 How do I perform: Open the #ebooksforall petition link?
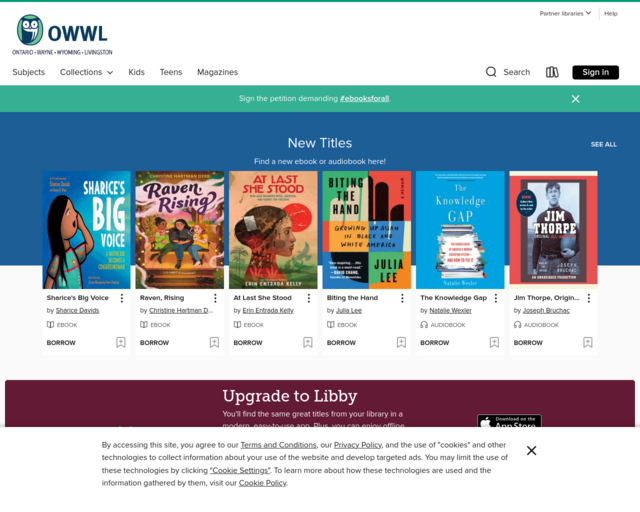pyautogui.click(x=364, y=98)
